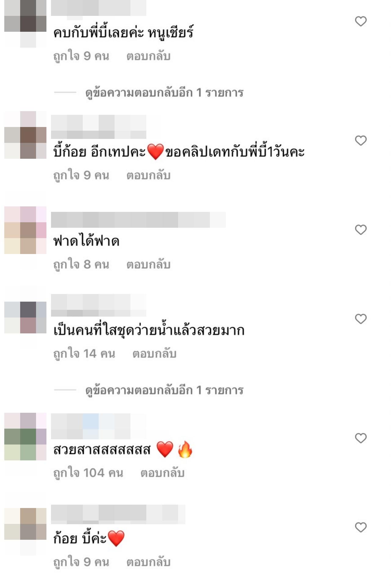Tap heart beside the swimsuit comment 'ใส่ชุดว่ายน้ำ'

coord(361,319)
